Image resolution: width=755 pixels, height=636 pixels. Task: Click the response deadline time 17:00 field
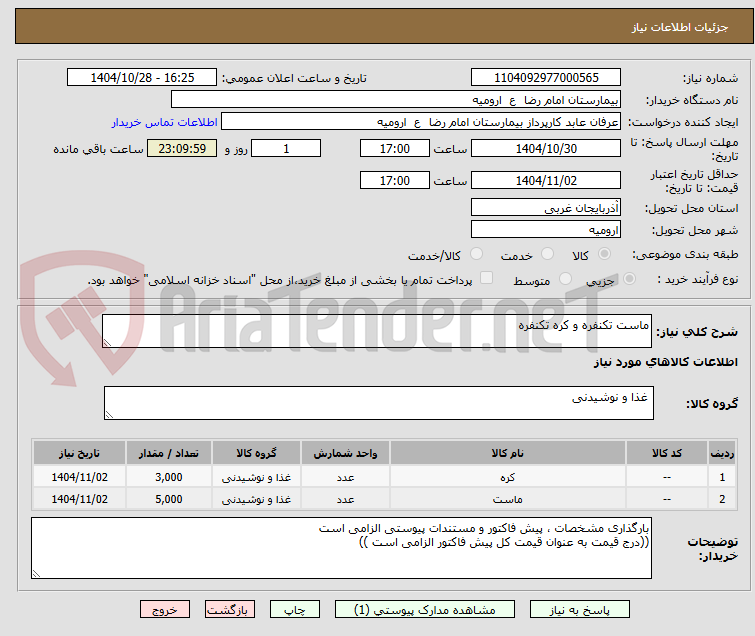(394, 148)
